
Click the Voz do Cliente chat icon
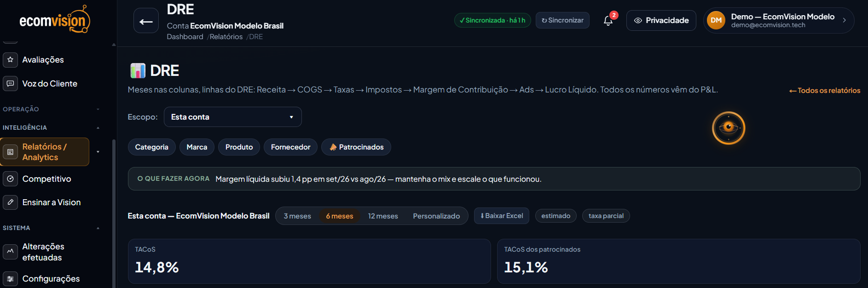click(11, 83)
